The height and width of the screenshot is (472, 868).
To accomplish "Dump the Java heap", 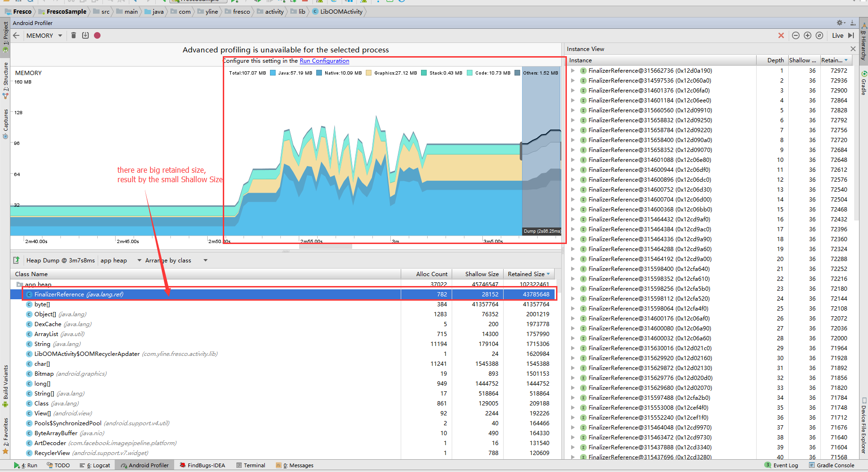I will [85, 35].
